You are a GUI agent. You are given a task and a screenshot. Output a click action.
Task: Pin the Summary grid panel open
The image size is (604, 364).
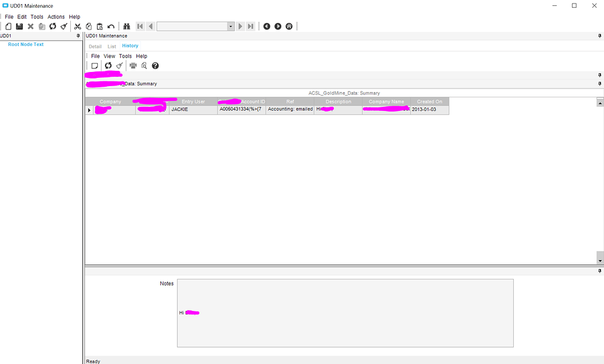tap(599, 83)
